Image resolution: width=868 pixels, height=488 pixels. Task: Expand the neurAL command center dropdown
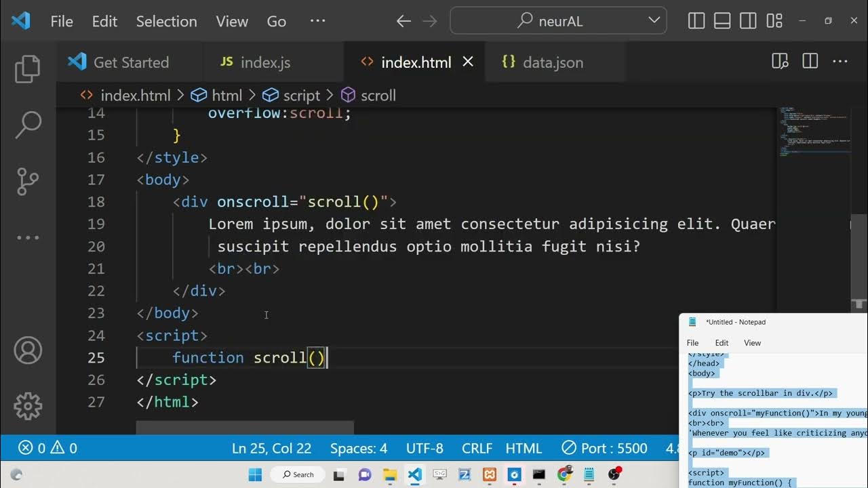pos(654,20)
